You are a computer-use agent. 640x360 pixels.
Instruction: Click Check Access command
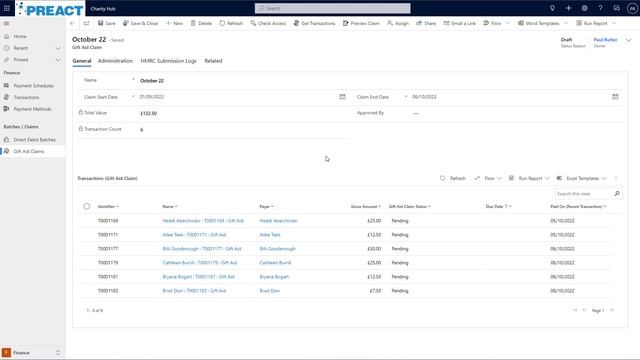coord(268,23)
